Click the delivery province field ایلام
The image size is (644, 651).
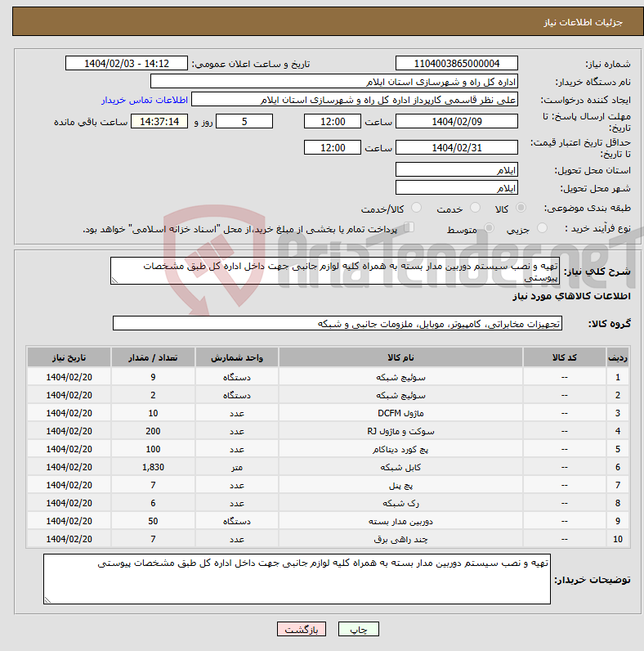point(457,170)
